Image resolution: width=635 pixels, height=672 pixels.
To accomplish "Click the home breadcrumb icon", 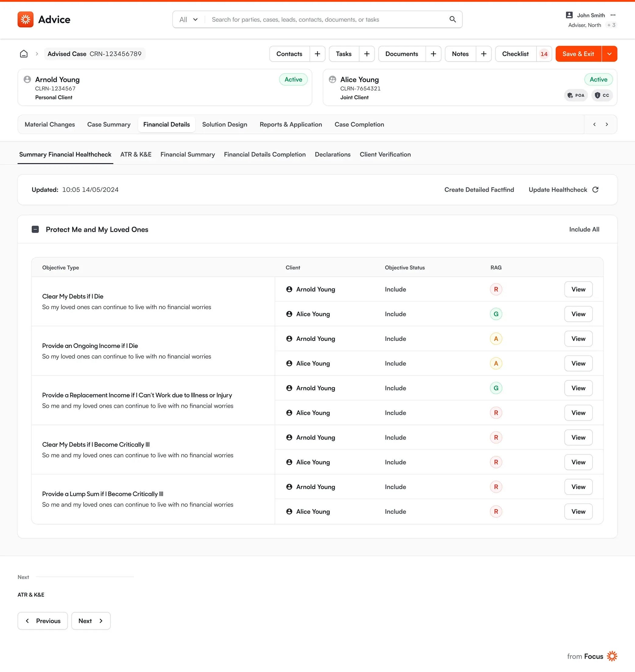I will tap(24, 54).
